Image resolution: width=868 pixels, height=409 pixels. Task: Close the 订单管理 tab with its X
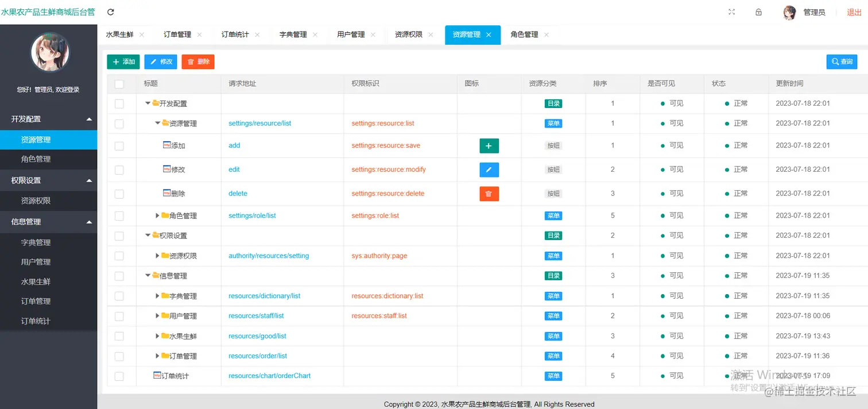199,34
